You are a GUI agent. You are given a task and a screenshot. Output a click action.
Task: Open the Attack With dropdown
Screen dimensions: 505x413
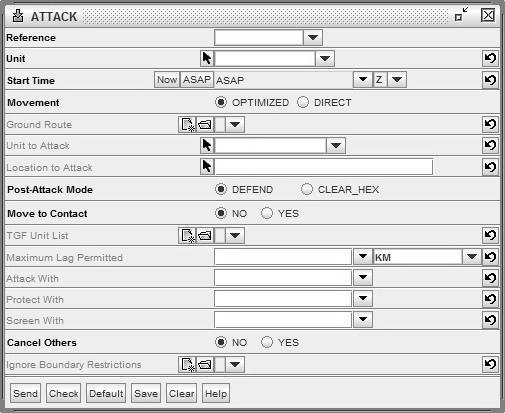tap(363, 277)
